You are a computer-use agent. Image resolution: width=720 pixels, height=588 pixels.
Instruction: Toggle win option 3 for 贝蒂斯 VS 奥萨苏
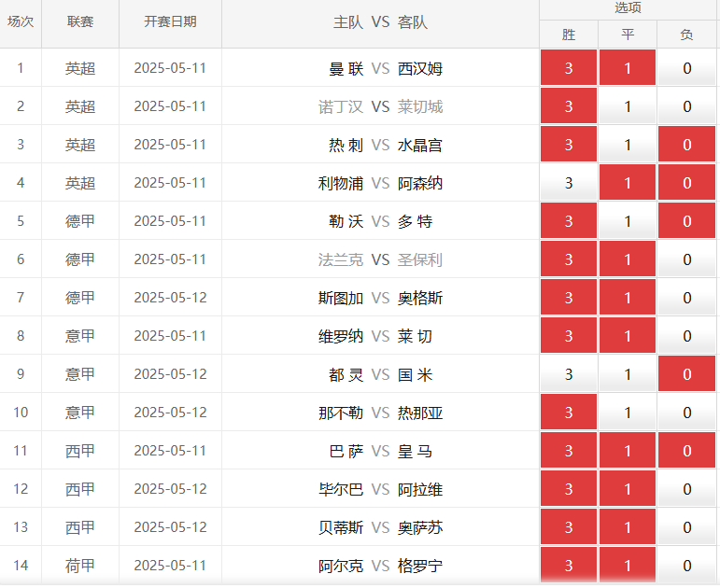coord(569,527)
